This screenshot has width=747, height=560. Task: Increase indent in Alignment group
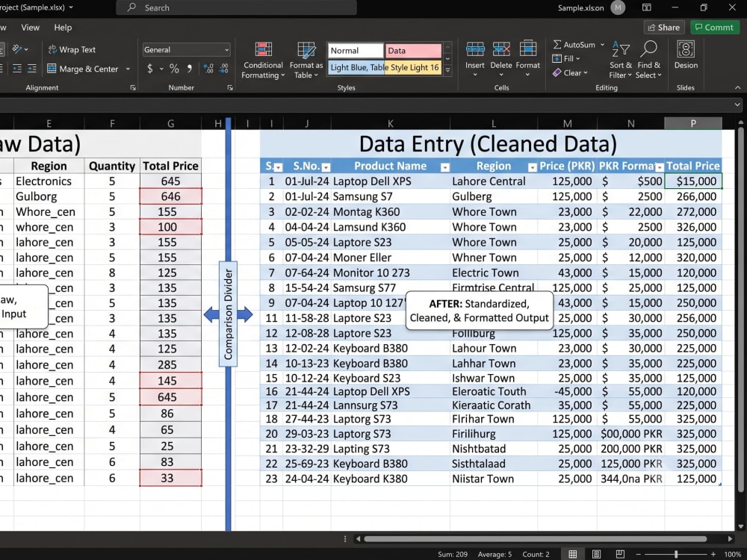[x=31, y=69]
